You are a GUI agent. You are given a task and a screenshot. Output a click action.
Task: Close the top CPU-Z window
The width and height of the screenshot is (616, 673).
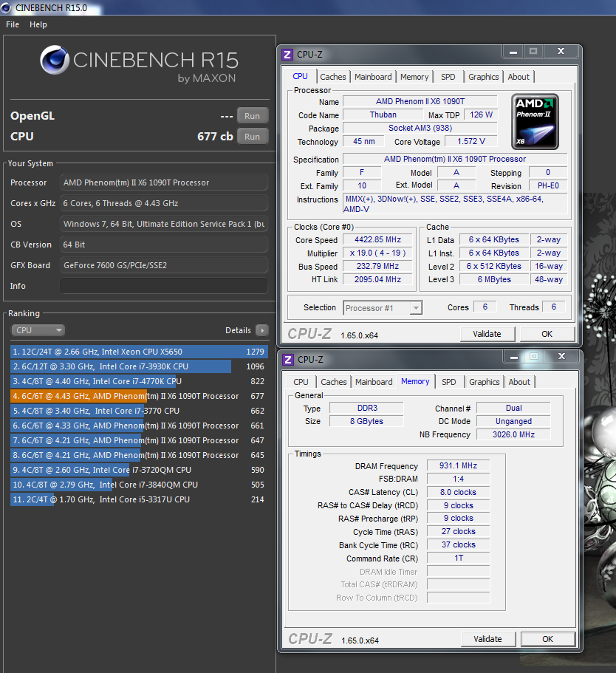point(561,52)
